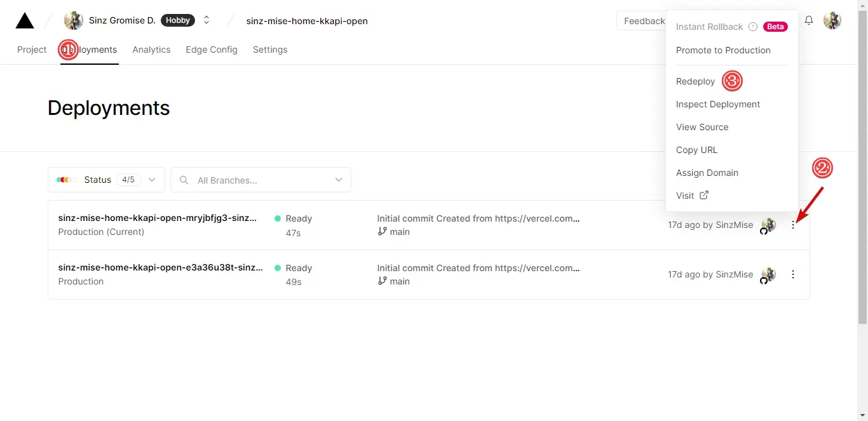Image resolution: width=868 pixels, height=421 pixels.
Task: Click the Beta badge in menu
Action: tap(775, 27)
